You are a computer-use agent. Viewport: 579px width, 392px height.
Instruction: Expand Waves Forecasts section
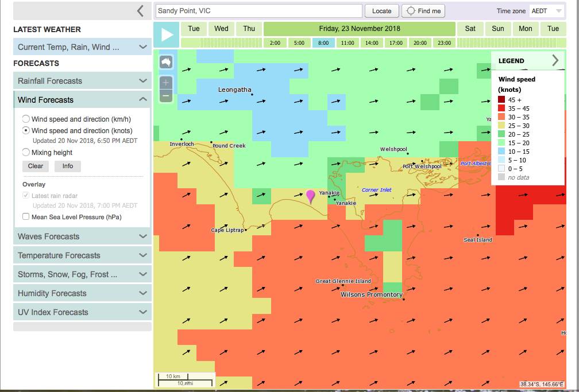[82, 236]
